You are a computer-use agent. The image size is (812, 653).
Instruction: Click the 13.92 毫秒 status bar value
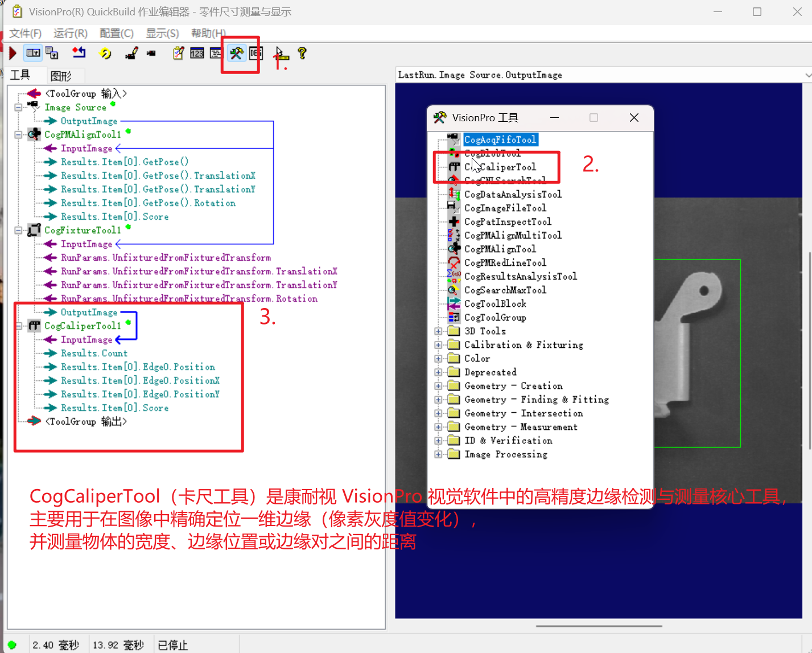pos(118,645)
